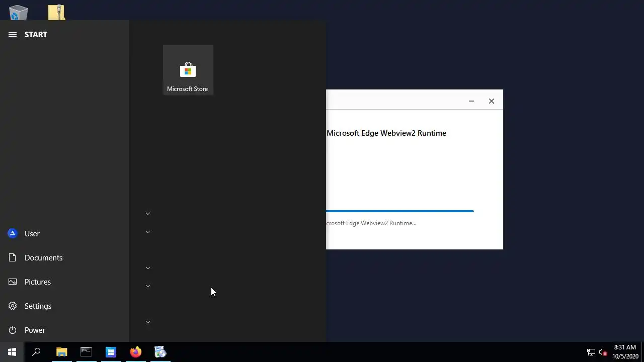Open Documents from the Start sidebar
The image size is (644, 362).
(x=64, y=257)
